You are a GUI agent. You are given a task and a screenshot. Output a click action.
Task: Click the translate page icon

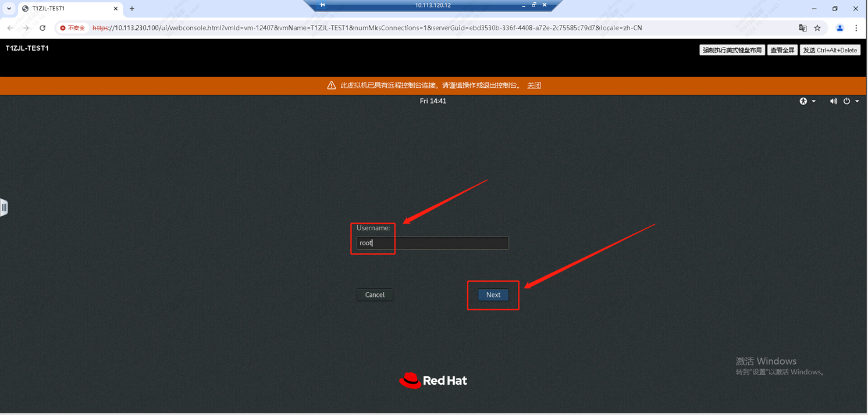coord(803,28)
